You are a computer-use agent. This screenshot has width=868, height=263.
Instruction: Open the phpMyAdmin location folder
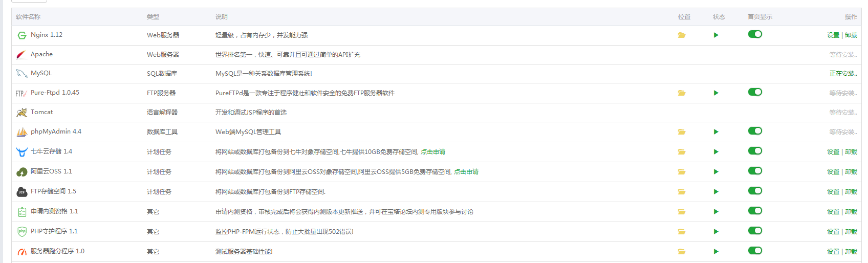pyautogui.click(x=682, y=132)
